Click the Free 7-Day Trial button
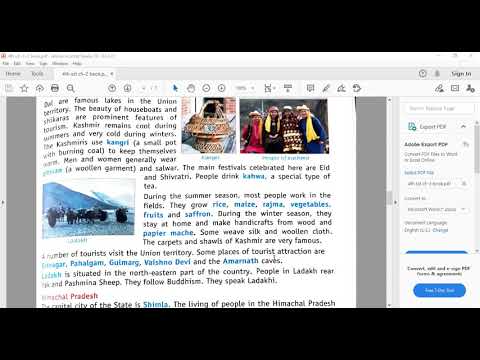Screen dimensions: 480x360 439,290
